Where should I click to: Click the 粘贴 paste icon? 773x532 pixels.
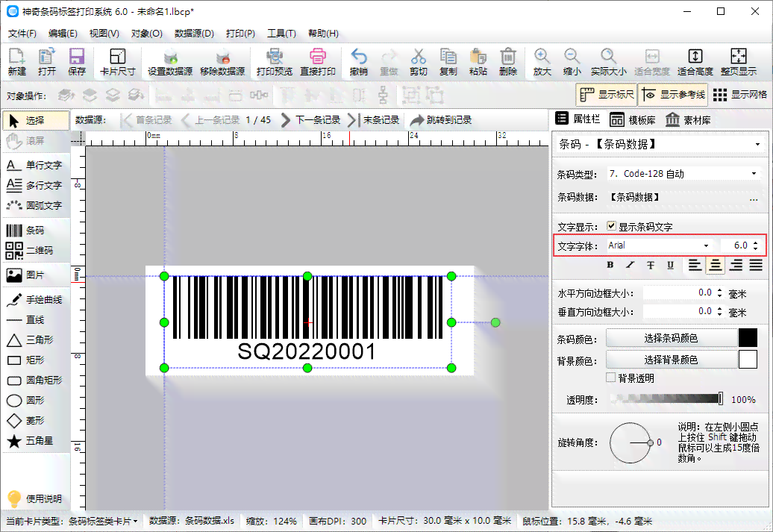pyautogui.click(x=478, y=62)
